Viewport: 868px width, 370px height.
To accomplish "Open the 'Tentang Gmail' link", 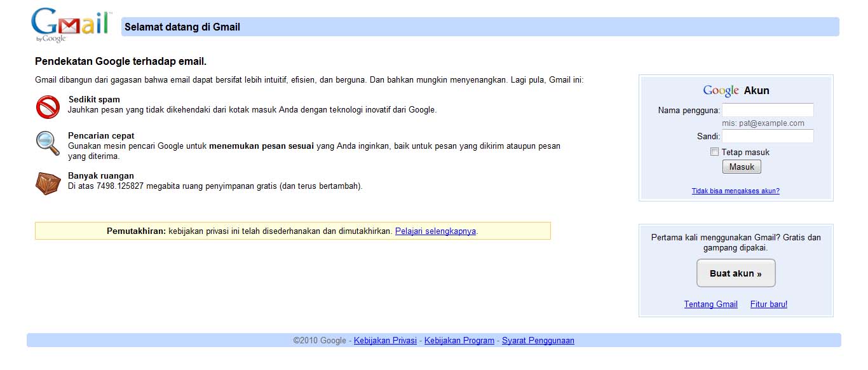I will click(x=710, y=304).
